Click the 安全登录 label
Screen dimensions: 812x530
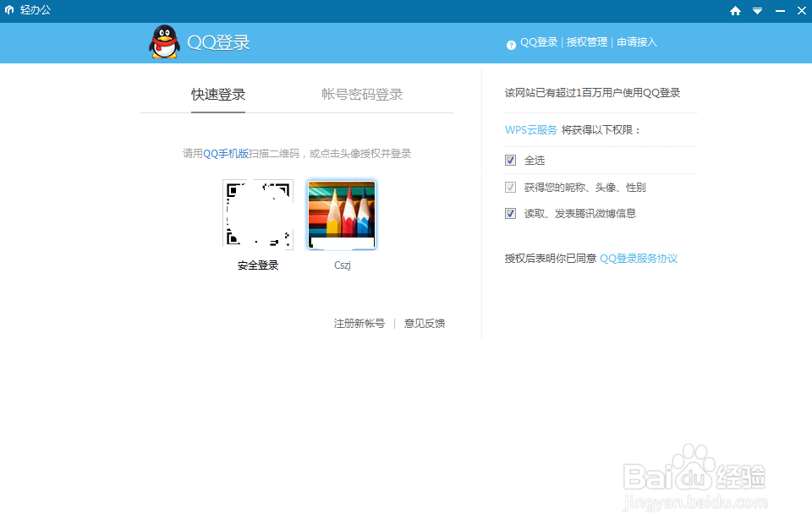point(258,265)
